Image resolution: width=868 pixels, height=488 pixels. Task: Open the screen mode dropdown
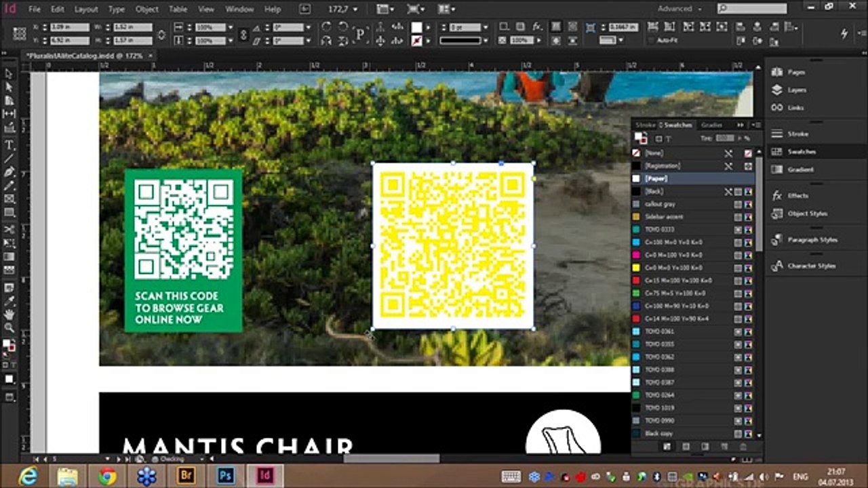coord(417,9)
